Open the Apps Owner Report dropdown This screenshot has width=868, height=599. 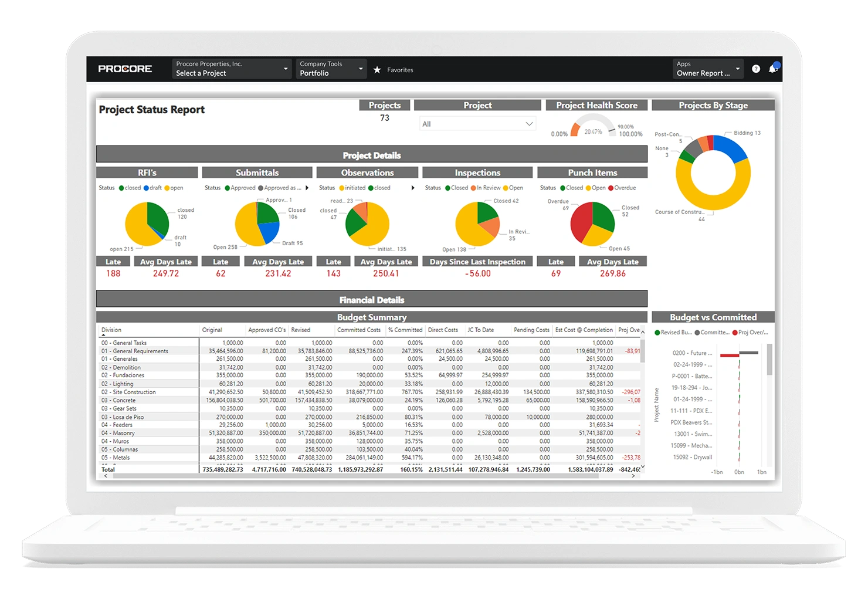[708, 69]
